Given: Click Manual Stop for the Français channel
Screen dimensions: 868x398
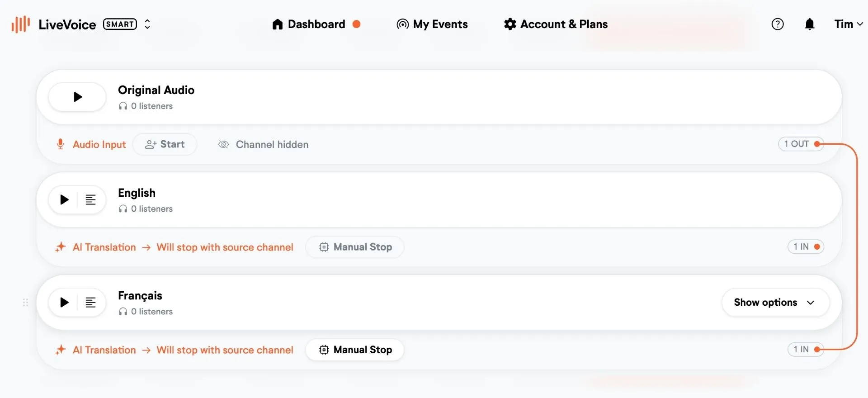Looking at the screenshot, I should 355,350.
